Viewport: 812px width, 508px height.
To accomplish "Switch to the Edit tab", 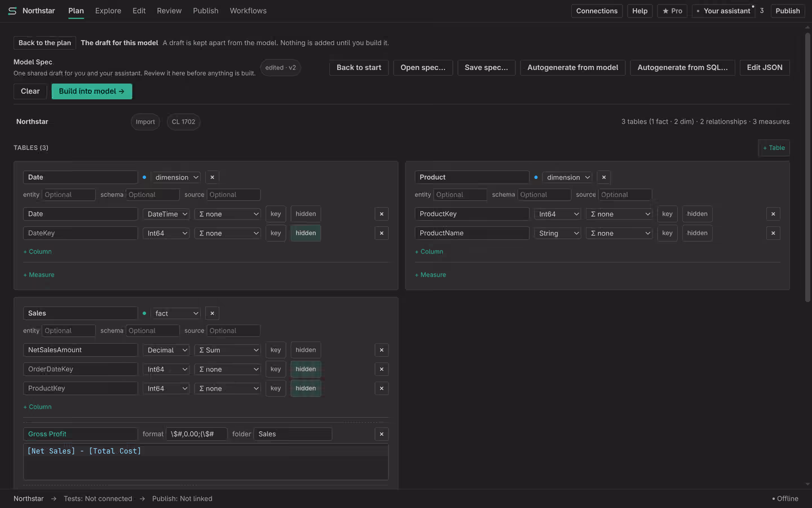I will click(139, 11).
